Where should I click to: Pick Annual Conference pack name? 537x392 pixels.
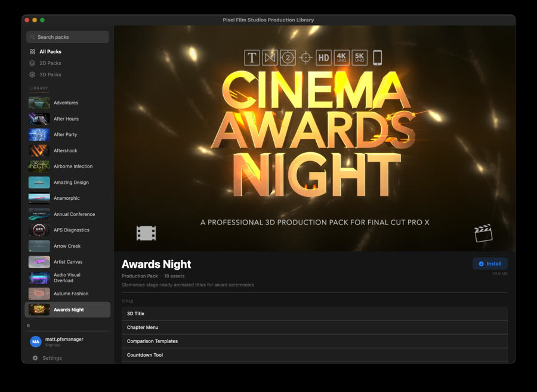[x=75, y=214]
